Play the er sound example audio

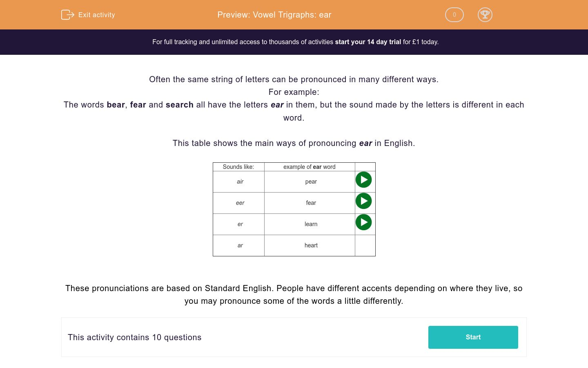tap(363, 222)
